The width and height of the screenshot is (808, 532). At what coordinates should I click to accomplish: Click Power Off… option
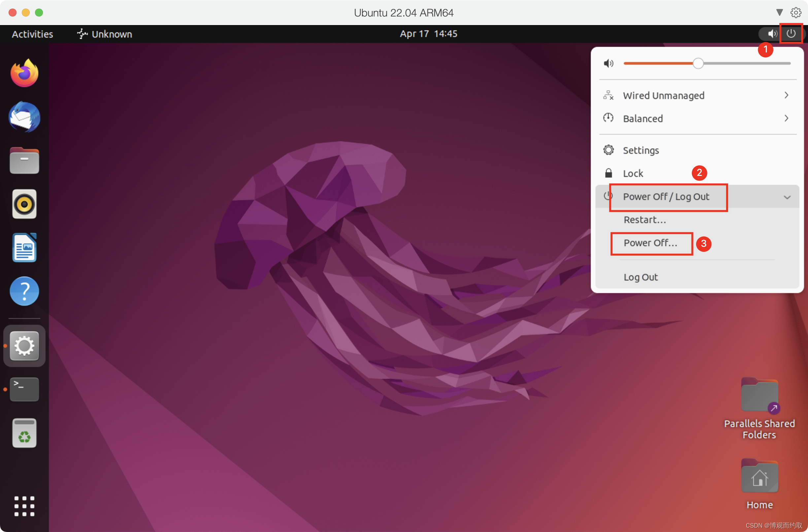pos(650,243)
